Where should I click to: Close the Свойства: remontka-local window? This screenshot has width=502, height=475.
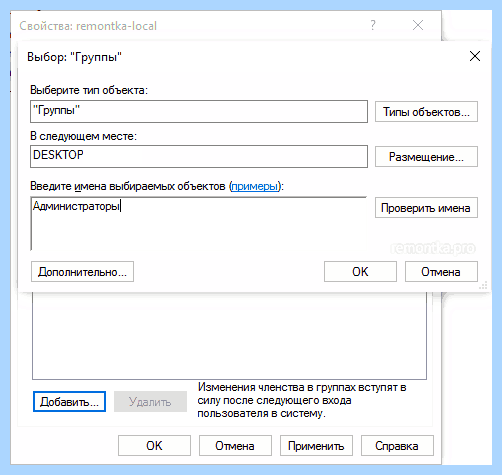[418, 25]
